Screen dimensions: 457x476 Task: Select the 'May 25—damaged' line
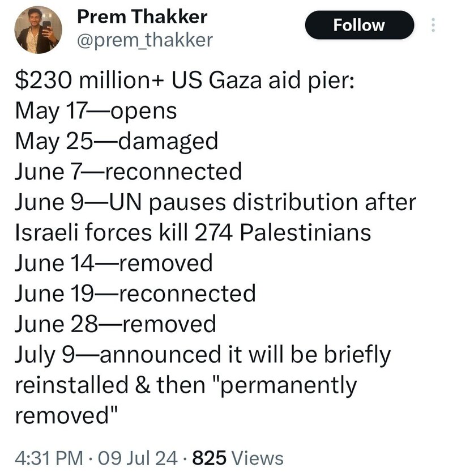[x=117, y=142]
